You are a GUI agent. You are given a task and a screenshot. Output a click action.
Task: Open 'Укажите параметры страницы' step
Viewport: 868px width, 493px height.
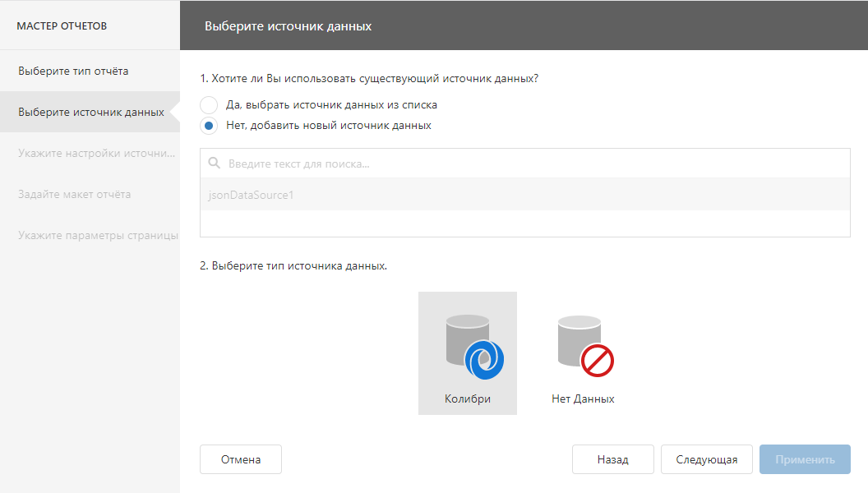[x=97, y=235]
